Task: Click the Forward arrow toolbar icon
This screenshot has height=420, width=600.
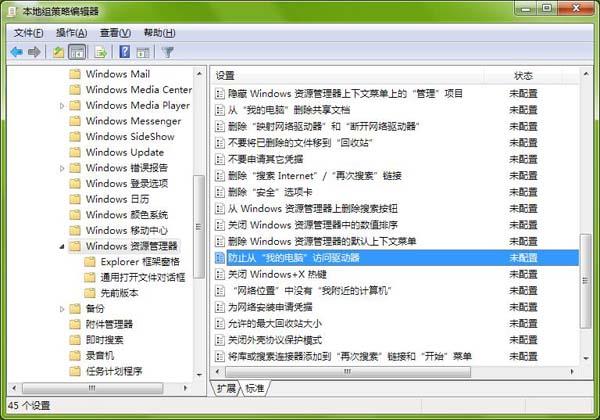Action: tap(34, 52)
